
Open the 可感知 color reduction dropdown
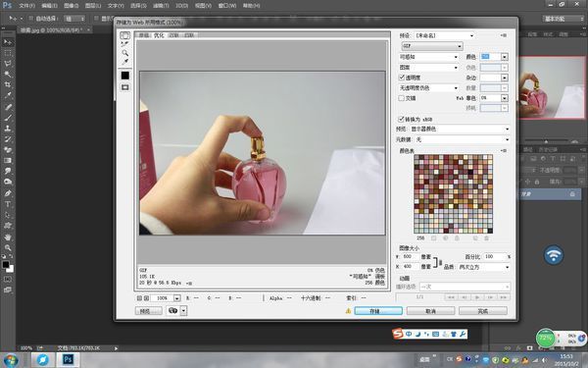click(428, 57)
